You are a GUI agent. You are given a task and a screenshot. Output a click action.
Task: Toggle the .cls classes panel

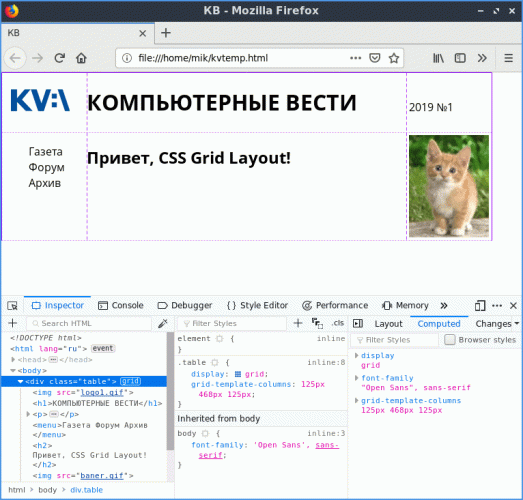(x=338, y=323)
